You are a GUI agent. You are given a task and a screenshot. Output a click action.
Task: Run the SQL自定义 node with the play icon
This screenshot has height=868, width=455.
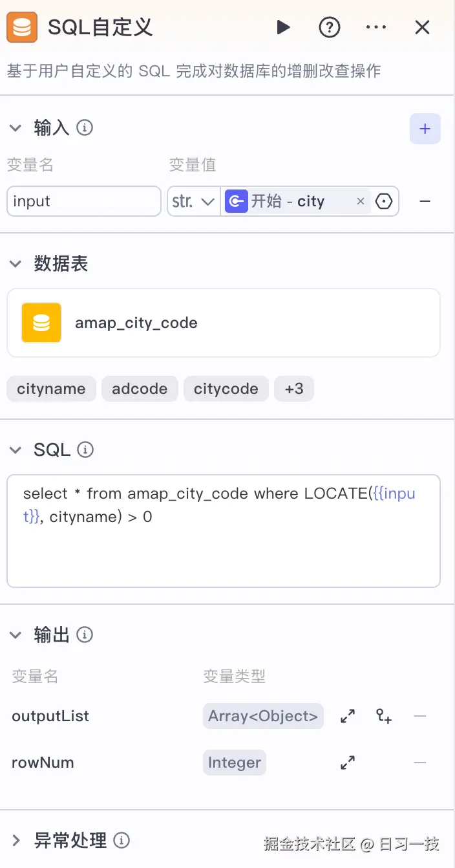(x=284, y=27)
